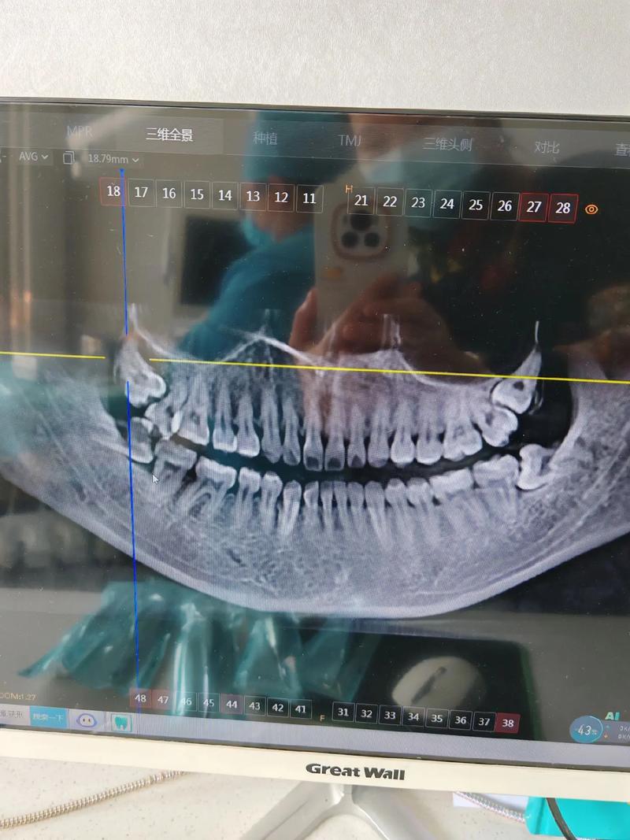Screen dimensions: 630x840
Task: Click tooth number 27 button
Action: 534,207
